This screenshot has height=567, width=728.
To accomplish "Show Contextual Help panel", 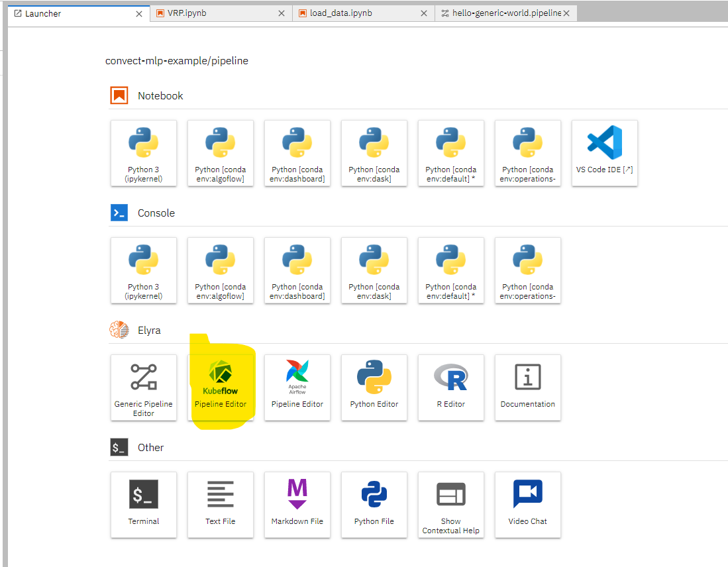I will (451, 505).
